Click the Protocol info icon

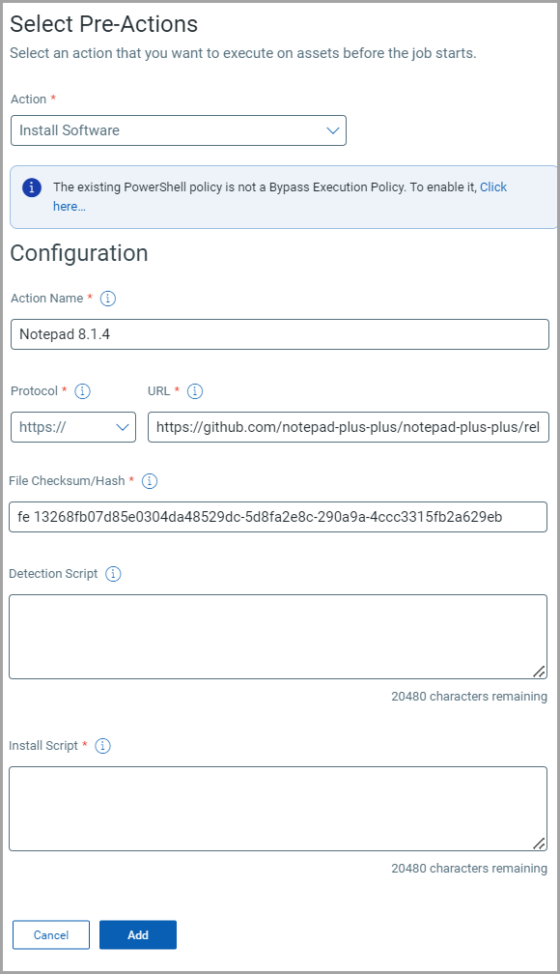pyautogui.click(x=82, y=391)
